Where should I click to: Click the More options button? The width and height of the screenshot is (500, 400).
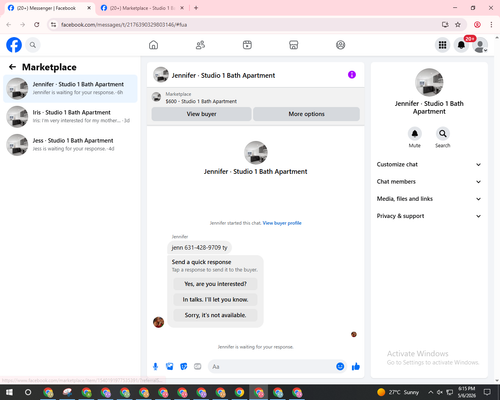click(306, 114)
